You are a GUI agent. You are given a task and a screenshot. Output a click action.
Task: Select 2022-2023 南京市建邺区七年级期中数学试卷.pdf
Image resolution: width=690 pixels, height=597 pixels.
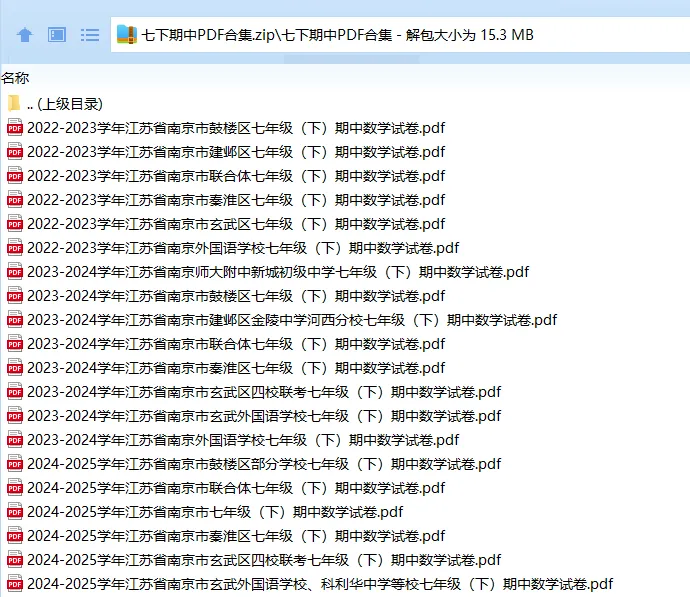pos(236,152)
